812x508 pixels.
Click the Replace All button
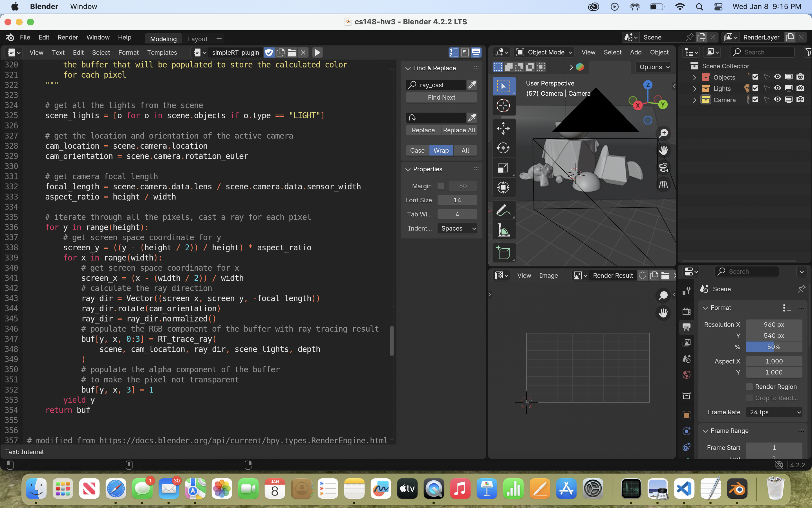[x=459, y=130]
